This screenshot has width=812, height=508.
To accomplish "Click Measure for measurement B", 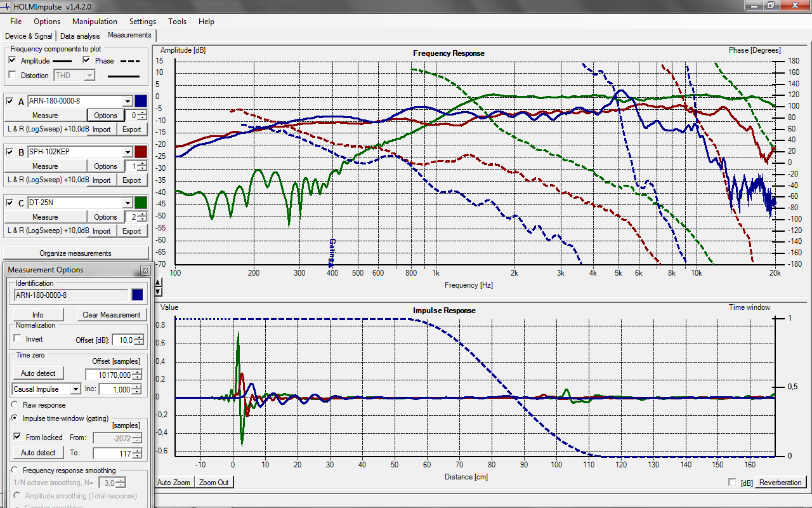I will tap(45, 166).
